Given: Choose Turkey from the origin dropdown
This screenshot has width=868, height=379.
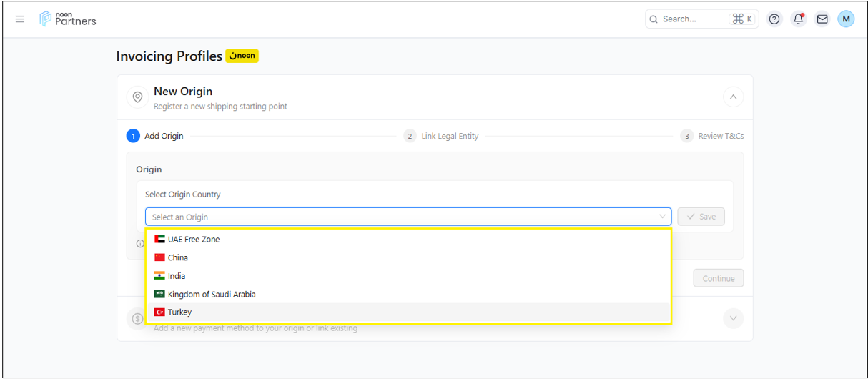Looking at the screenshot, I should click(179, 312).
